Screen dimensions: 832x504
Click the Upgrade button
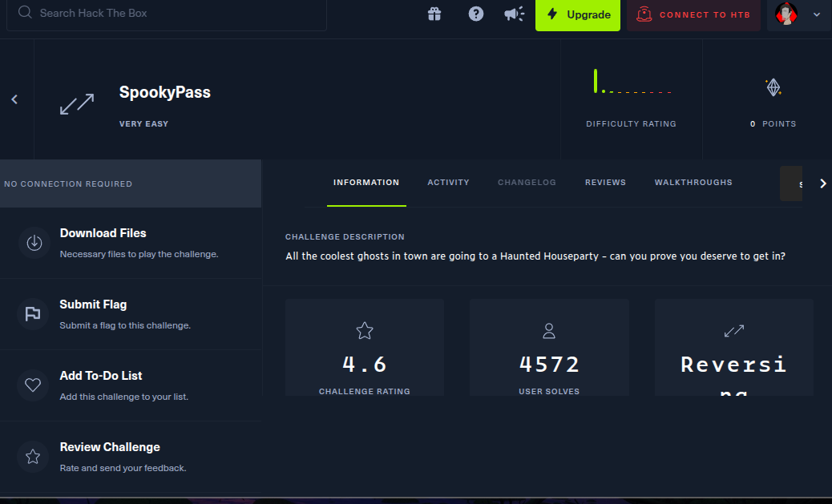point(578,15)
